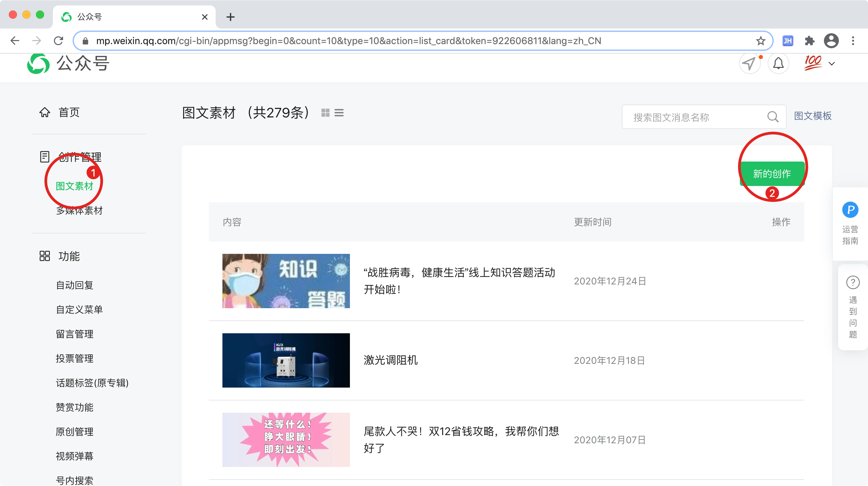This screenshot has height=486, width=868.
Task: Switch to list view layout
Action: tap(339, 113)
